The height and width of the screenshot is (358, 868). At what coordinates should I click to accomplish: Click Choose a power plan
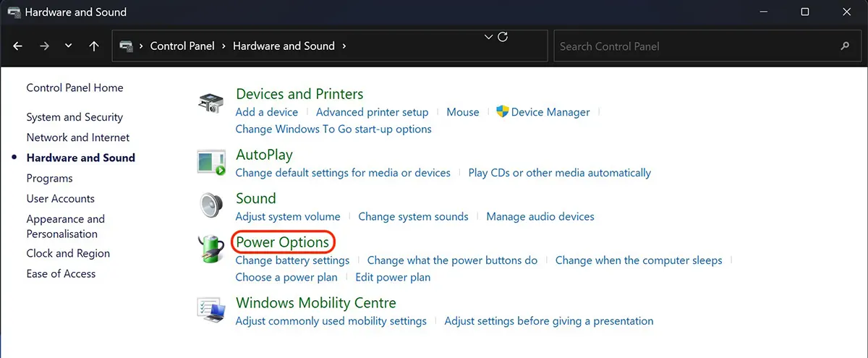[x=286, y=277]
